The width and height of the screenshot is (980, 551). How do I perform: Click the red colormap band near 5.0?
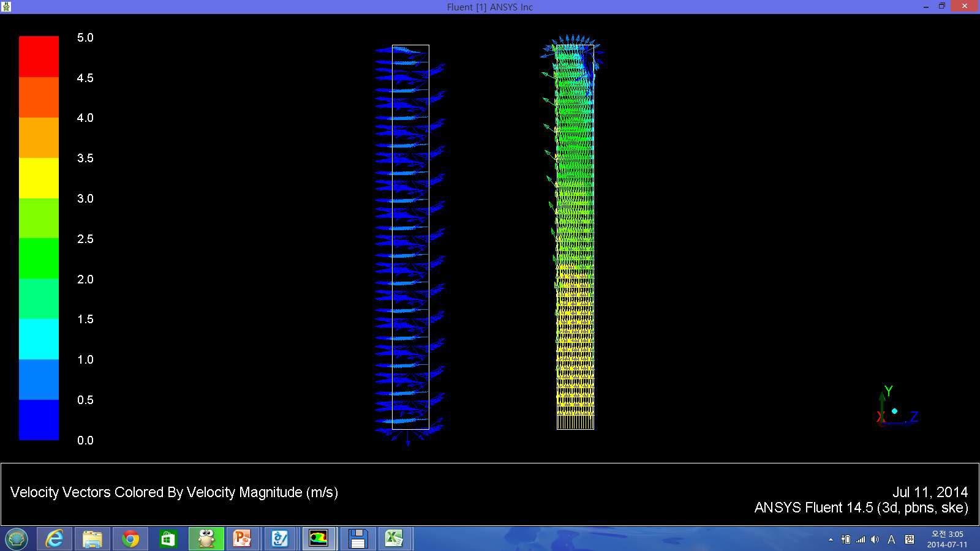[39, 56]
